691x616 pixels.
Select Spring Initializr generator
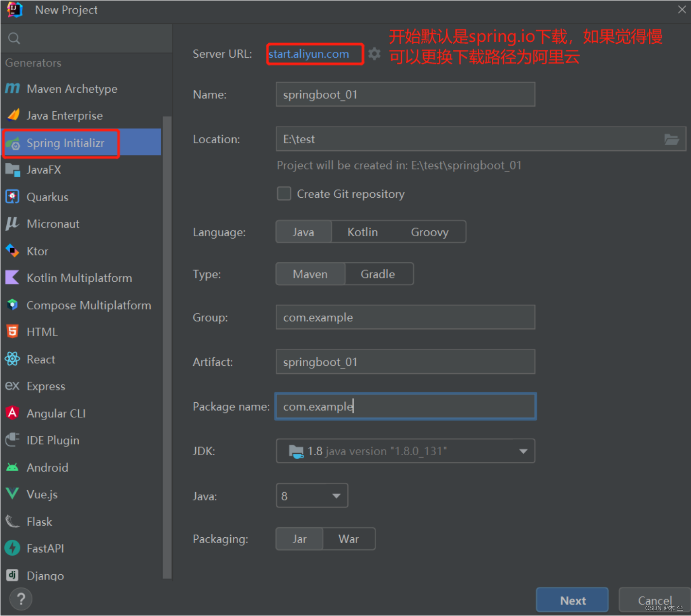(x=82, y=143)
